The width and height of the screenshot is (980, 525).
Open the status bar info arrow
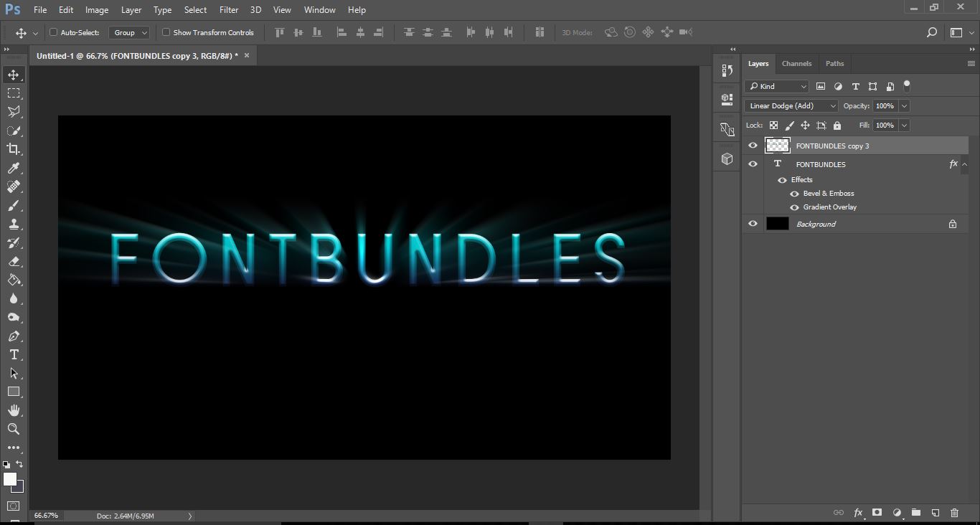coord(190,516)
